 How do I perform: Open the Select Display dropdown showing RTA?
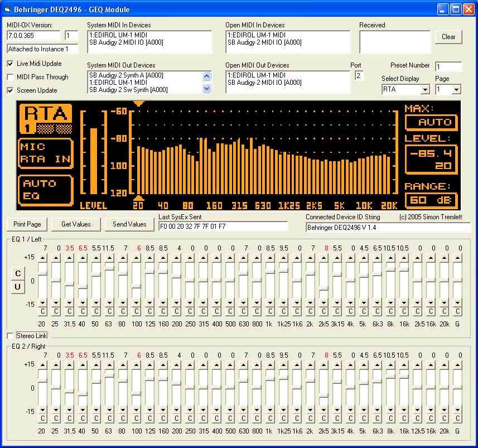point(425,90)
